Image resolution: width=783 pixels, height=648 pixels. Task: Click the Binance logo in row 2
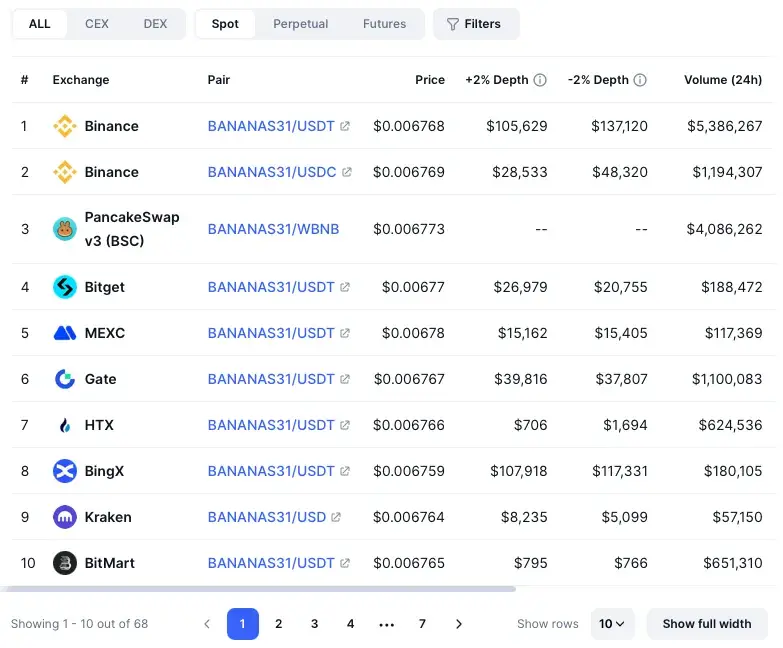pyautogui.click(x=65, y=172)
